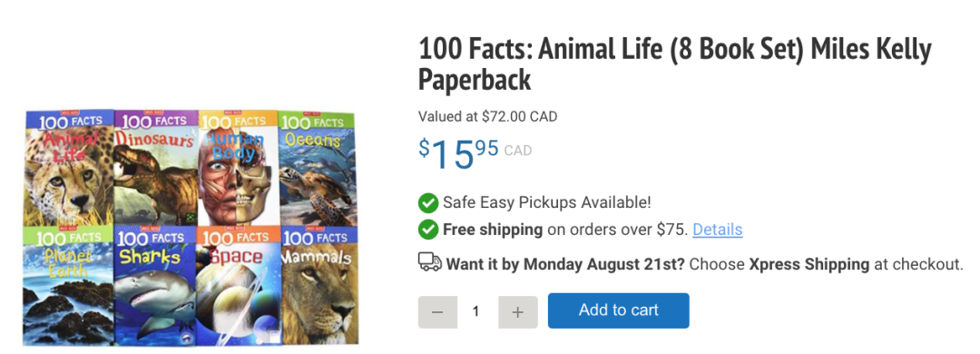
Task: Click the green checkmark beside Free shipping
Action: (428, 230)
